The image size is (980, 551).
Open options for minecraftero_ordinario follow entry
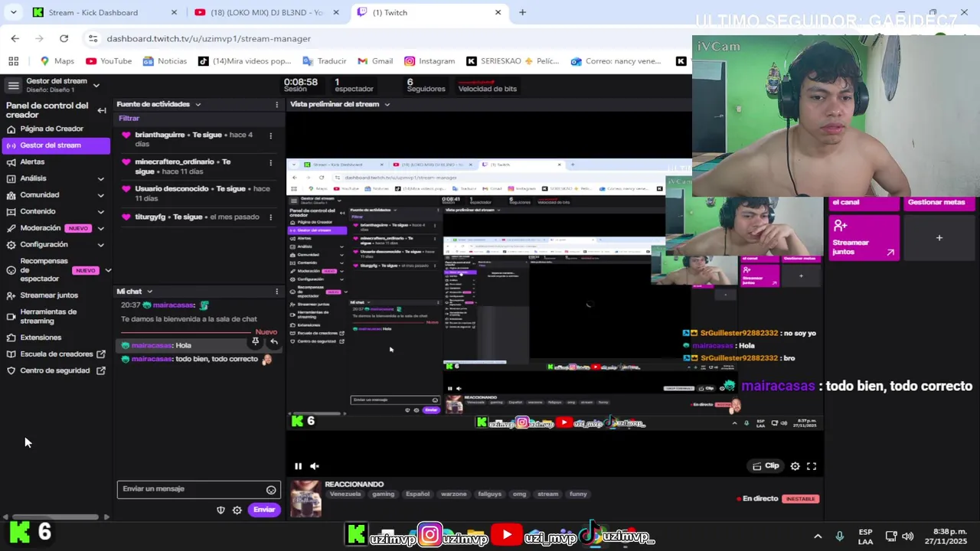pos(270,162)
